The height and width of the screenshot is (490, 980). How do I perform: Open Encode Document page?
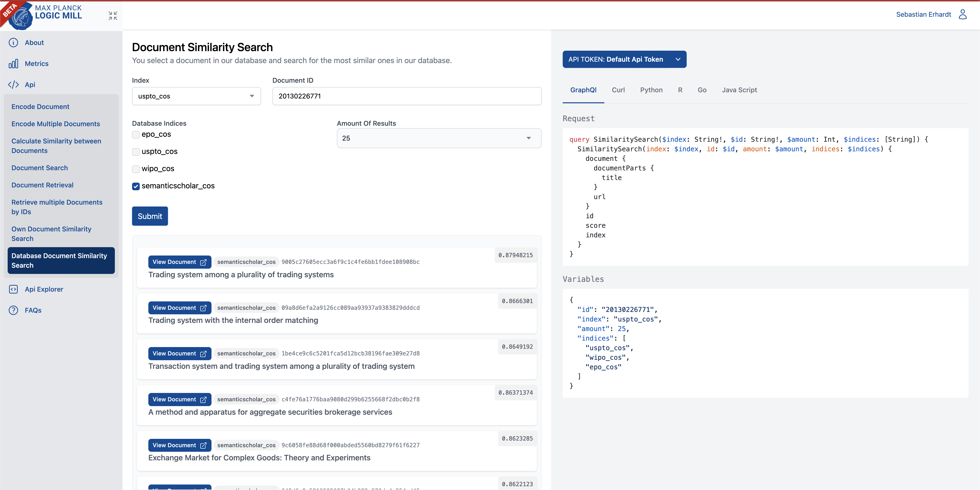40,107
